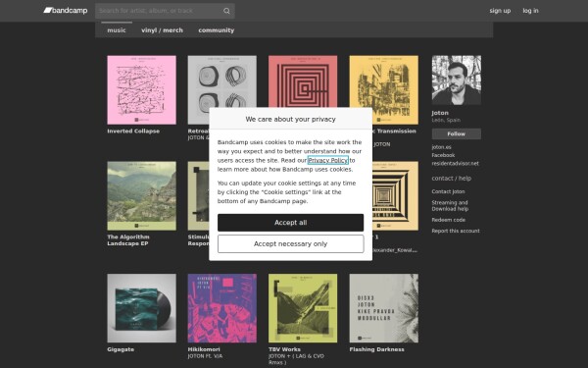Open the artist's Facebook link
The width and height of the screenshot is (588, 368).
click(443, 155)
